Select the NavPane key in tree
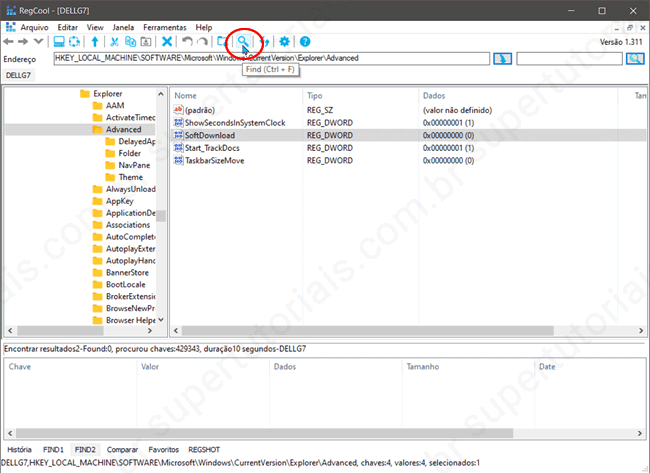This screenshot has height=473, width=650. coord(134,165)
